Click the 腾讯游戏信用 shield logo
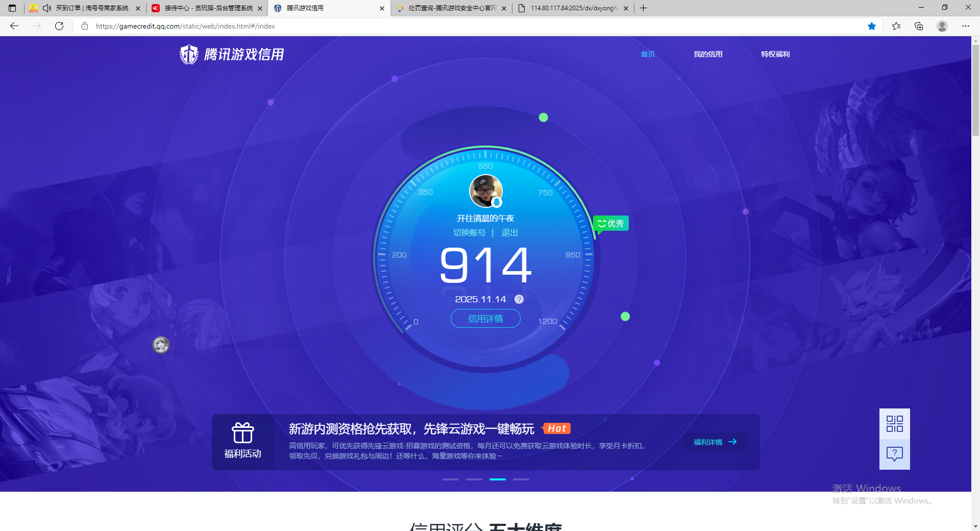The image size is (980, 531). pos(189,54)
